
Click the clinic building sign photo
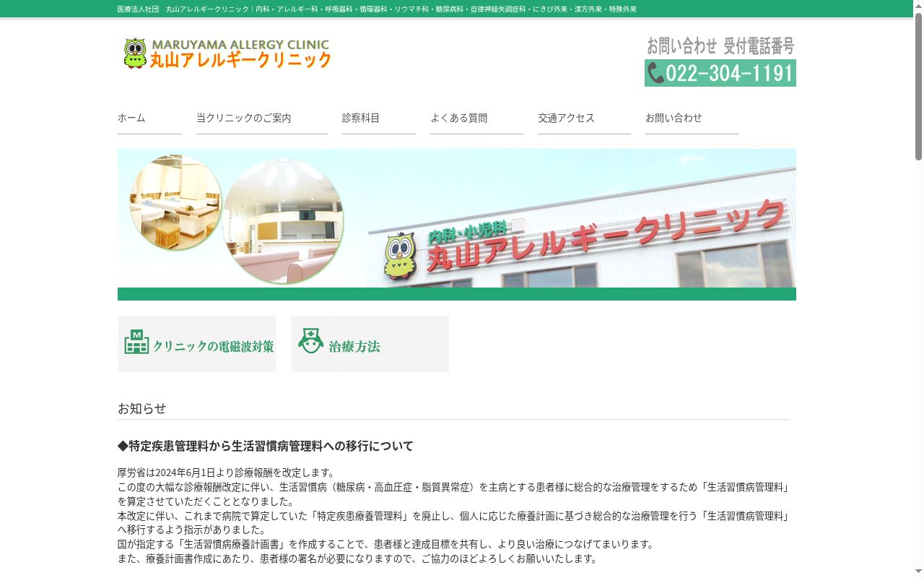581,225
